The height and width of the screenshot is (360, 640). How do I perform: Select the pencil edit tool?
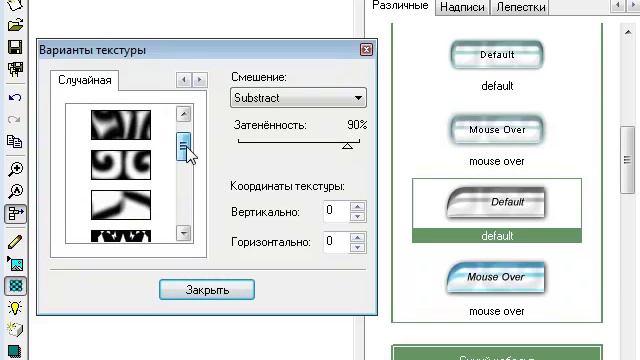click(15, 242)
